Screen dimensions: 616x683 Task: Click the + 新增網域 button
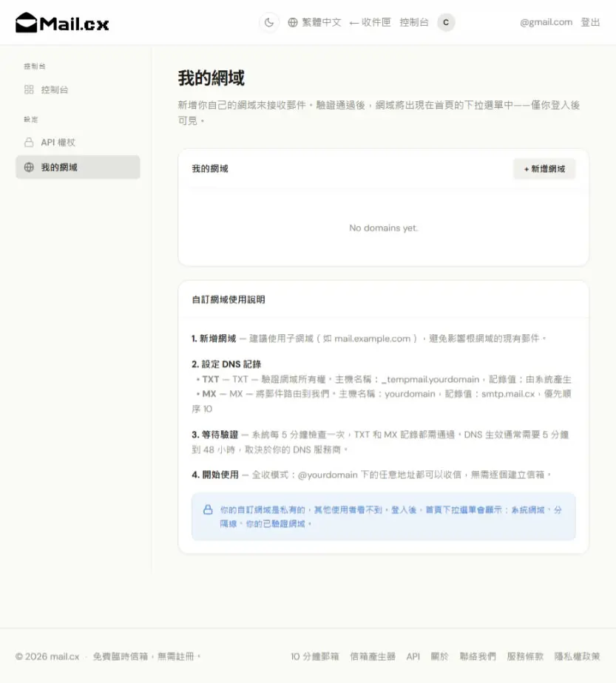tap(544, 169)
